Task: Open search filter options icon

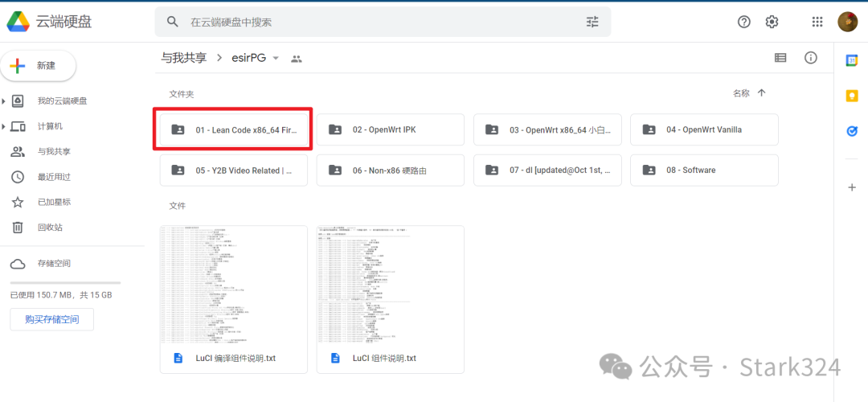Action: (x=592, y=22)
